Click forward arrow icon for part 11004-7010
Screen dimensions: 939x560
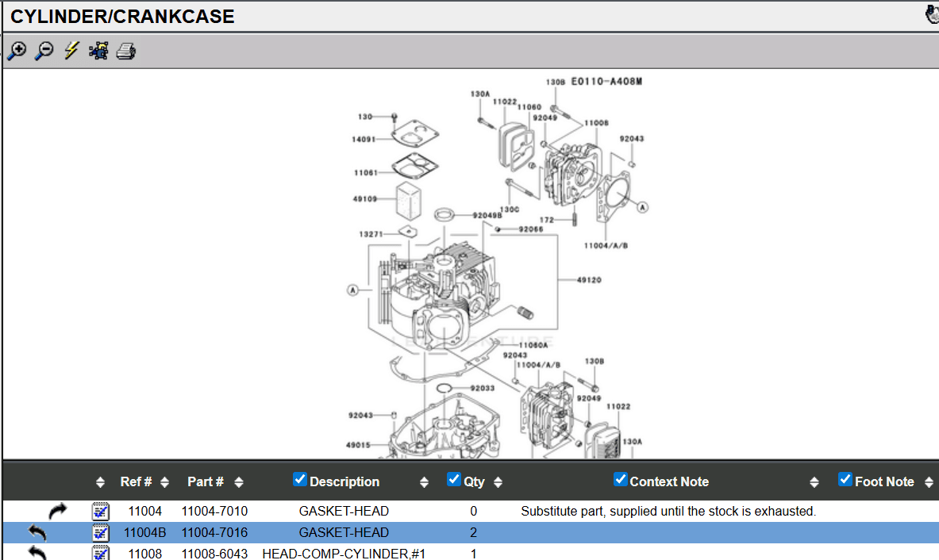click(57, 511)
